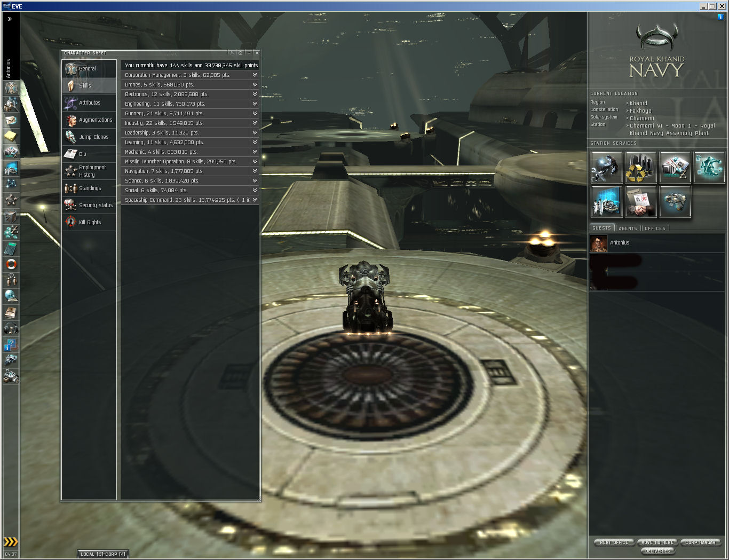
Task: Expand the Science skill group
Action: pyautogui.click(x=255, y=181)
